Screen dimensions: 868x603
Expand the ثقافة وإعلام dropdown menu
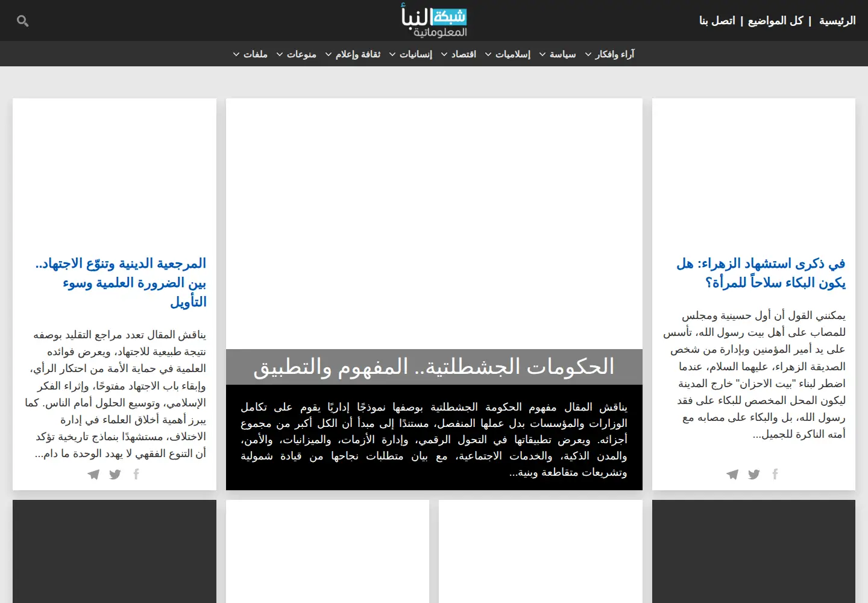[x=353, y=54]
